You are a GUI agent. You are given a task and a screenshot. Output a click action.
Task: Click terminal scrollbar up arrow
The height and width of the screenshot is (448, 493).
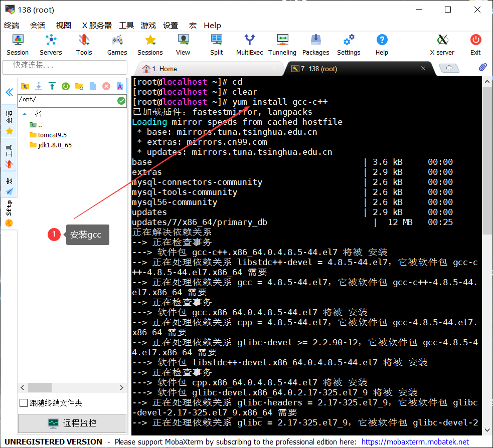point(487,82)
